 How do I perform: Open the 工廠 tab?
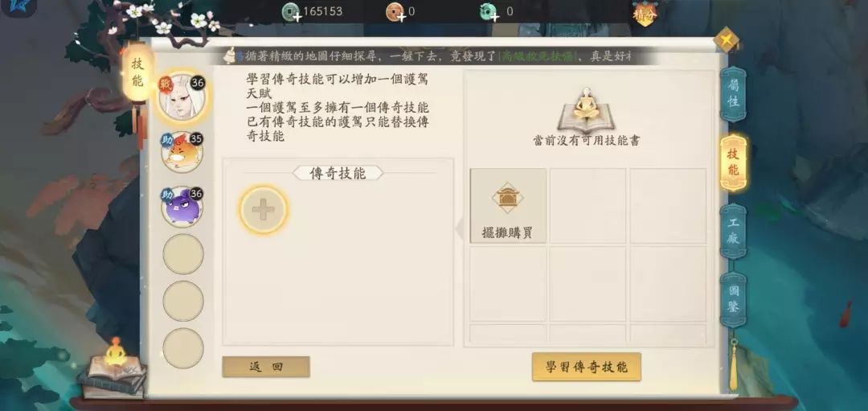coord(733,231)
